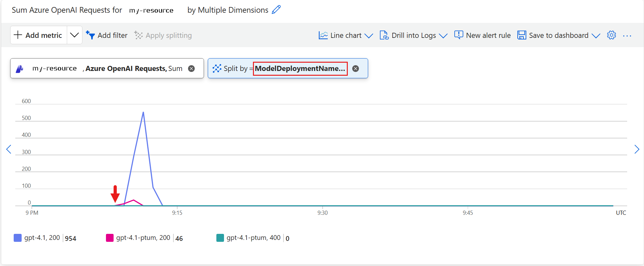The image size is (644, 266).
Task: Open Drill into Logs menu
Action: tap(413, 35)
